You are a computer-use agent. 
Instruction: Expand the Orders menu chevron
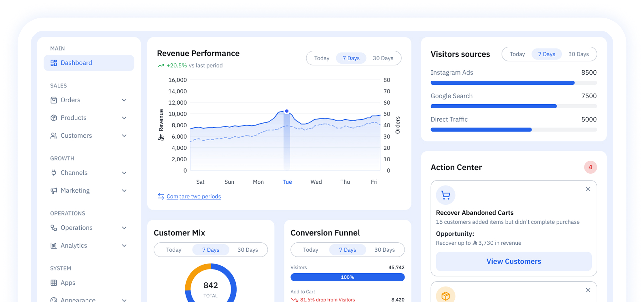click(x=124, y=100)
